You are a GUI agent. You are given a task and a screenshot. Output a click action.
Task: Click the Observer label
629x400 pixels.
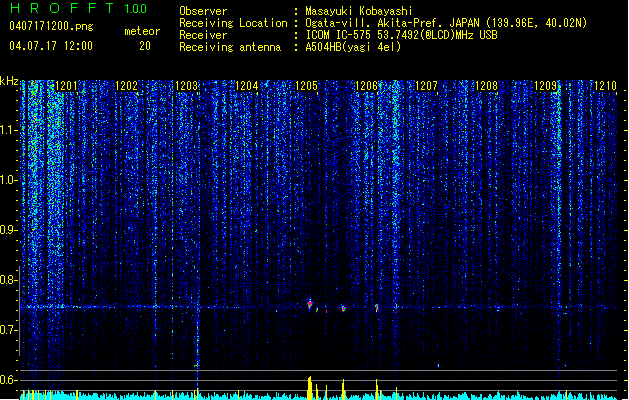[203, 11]
